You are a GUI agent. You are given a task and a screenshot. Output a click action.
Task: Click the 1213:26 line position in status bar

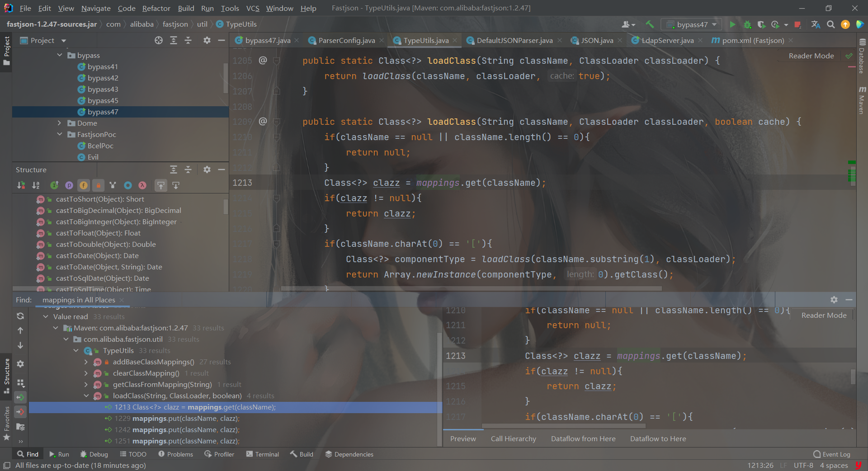(760, 465)
